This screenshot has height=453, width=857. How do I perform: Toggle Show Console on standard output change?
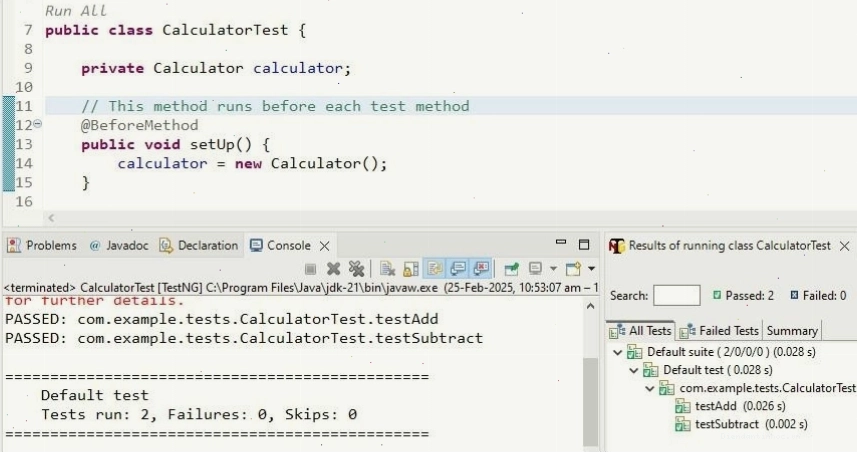(458, 269)
